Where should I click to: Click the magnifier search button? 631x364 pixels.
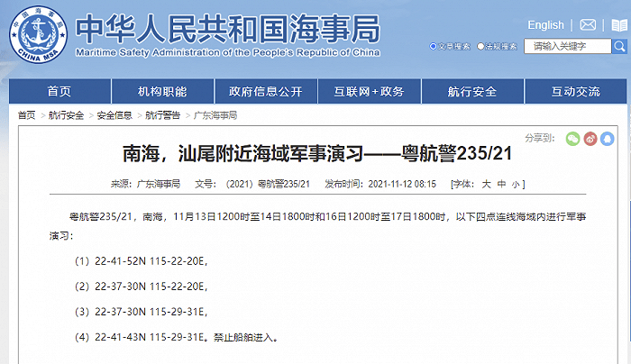pos(621,45)
